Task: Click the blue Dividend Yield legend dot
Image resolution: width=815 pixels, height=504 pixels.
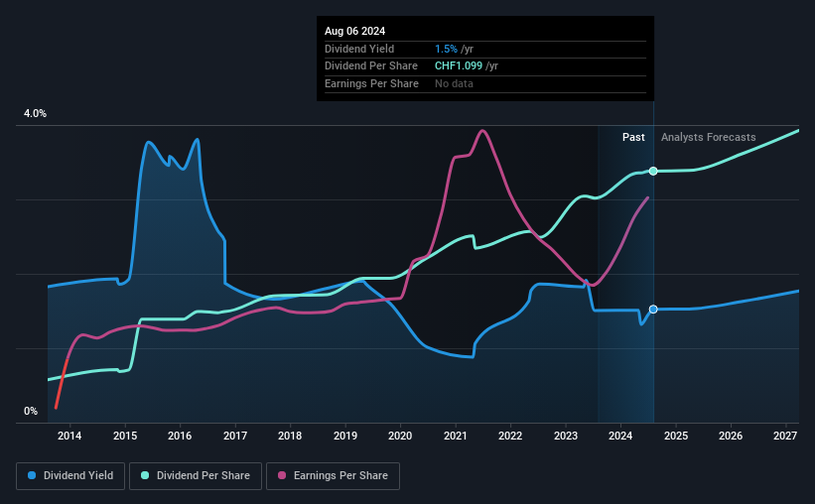Action: click(x=32, y=475)
